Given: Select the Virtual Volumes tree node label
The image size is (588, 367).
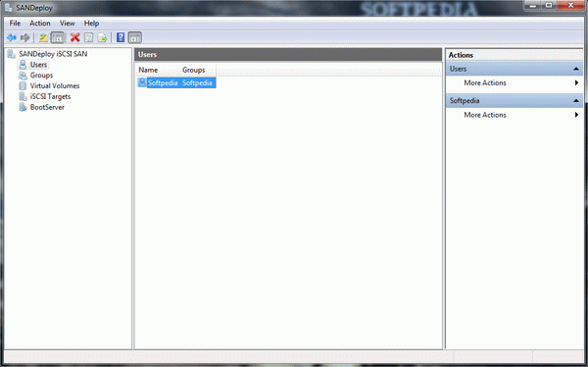Looking at the screenshot, I should tap(55, 85).
